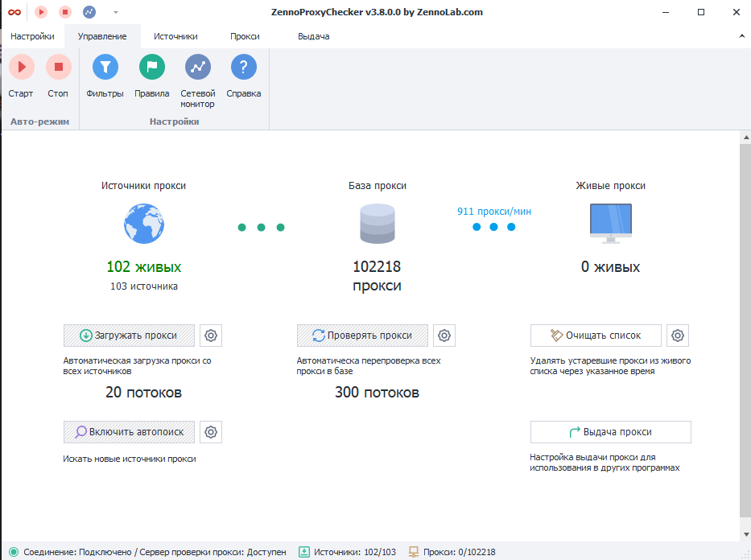Click the small start icon in title bar
751x560 pixels.
point(41,12)
